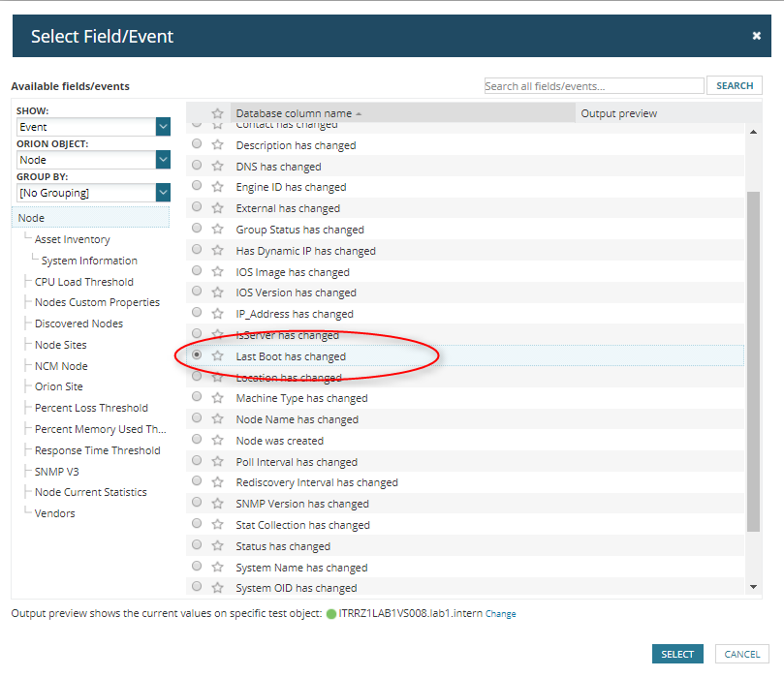Select the Last Boot has changed radio button
Image resolution: width=784 pixels, height=678 pixels.
coord(197,354)
